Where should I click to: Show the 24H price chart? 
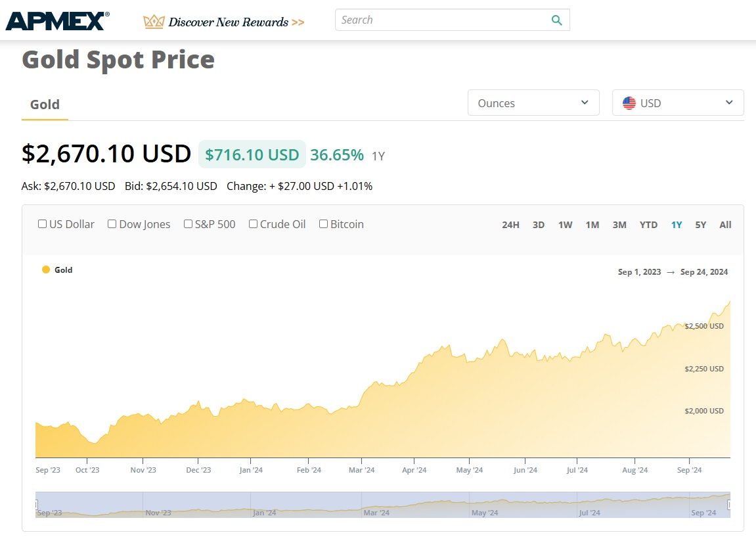[510, 225]
